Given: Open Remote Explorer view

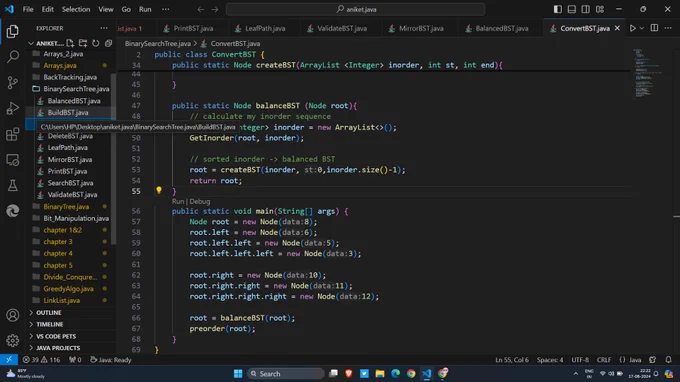Looking at the screenshot, I should click(x=13, y=160).
